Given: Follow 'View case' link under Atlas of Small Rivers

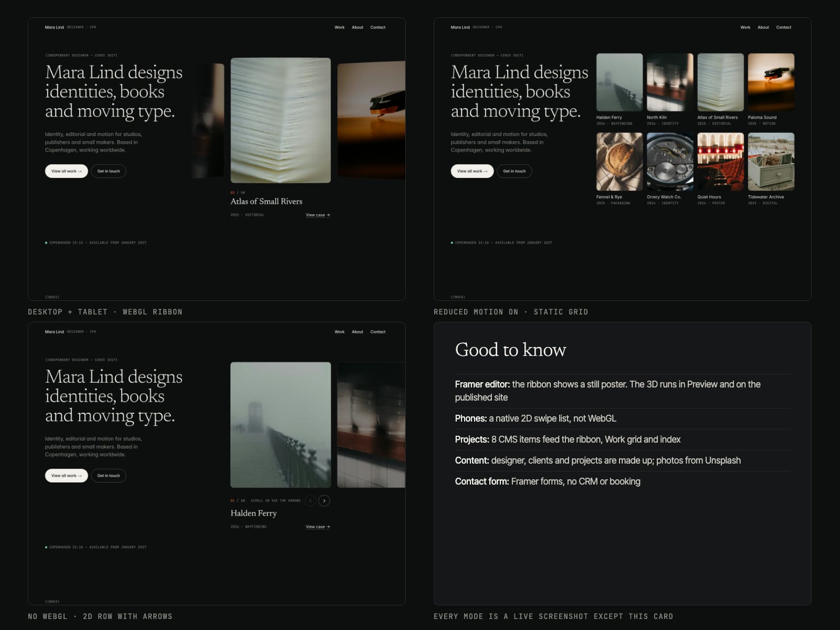Looking at the screenshot, I should click(318, 215).
